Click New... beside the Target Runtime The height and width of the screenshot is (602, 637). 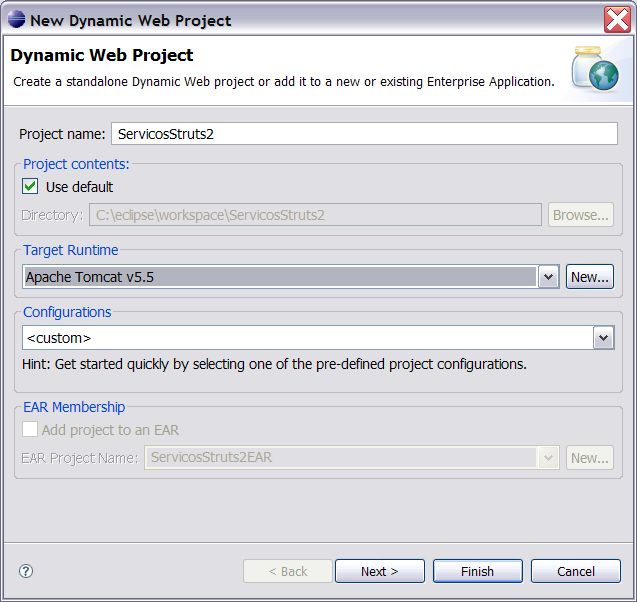pyautogui.click(x=590, y=277)
